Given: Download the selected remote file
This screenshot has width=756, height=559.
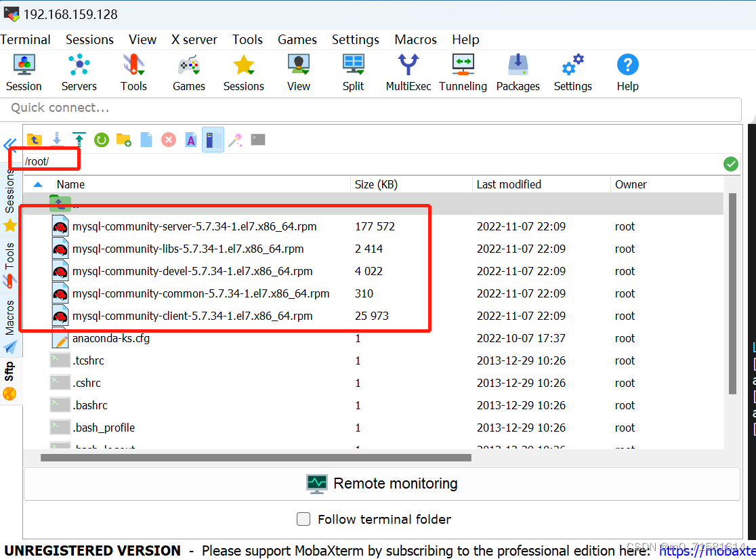Looking at the screenshot, I should tap(57, 140).
